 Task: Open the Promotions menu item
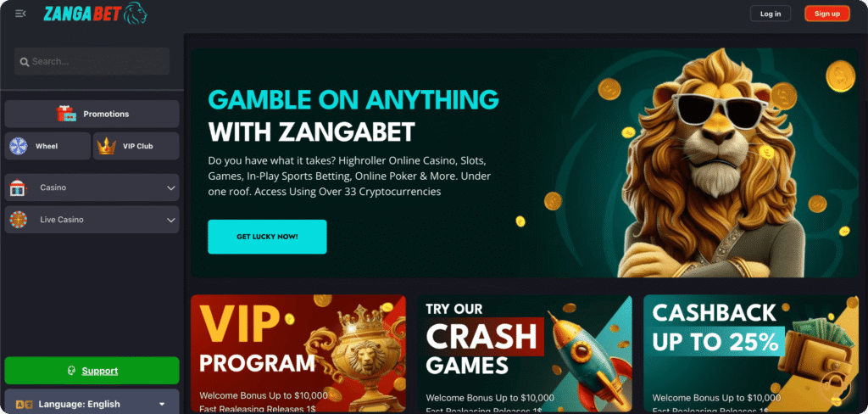92,114
